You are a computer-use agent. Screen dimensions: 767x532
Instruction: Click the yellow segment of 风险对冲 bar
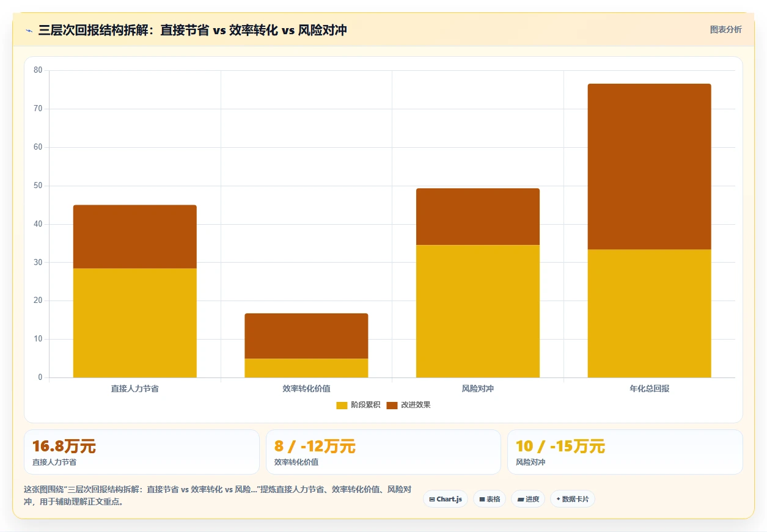click(478, 312)
